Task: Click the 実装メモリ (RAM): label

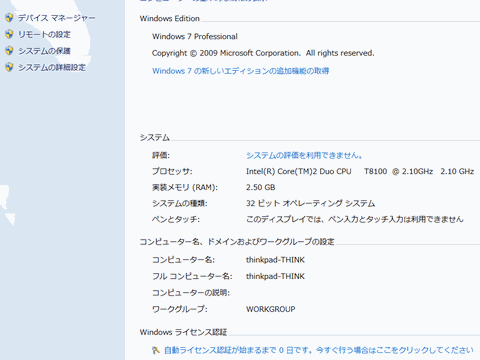Action: 185,187
